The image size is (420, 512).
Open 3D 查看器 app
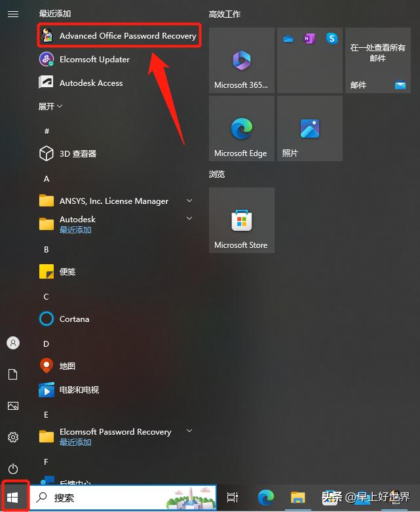67,153
